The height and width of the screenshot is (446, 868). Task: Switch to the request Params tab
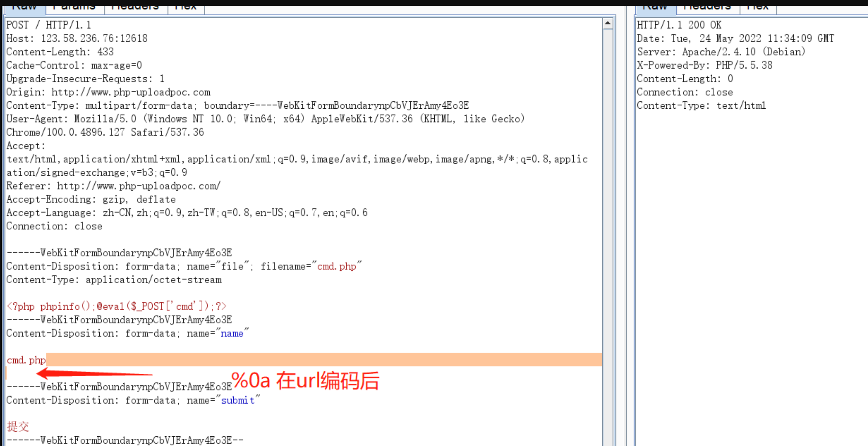75,9
